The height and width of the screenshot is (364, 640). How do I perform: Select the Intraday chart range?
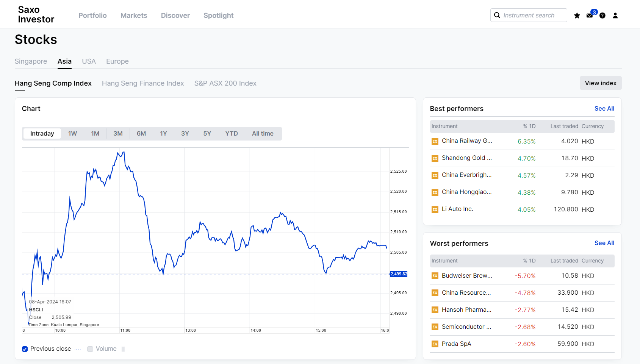[42, 134]
